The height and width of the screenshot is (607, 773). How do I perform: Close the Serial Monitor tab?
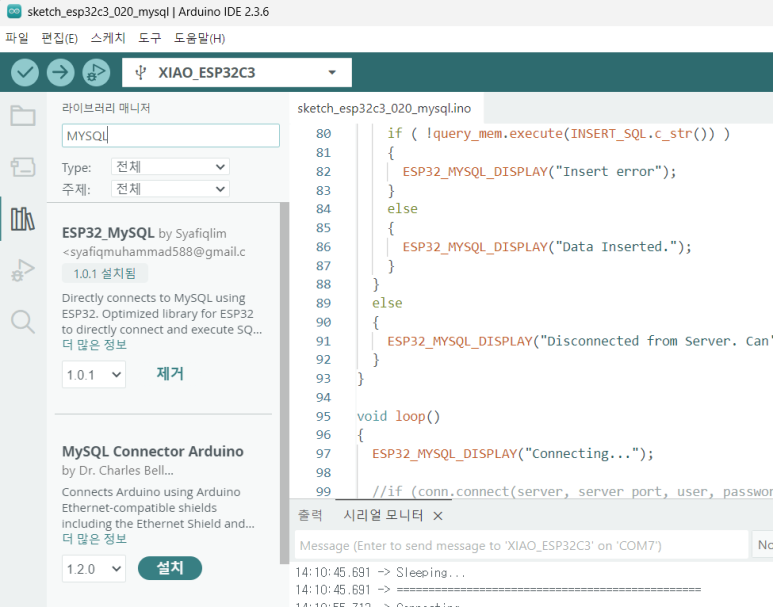click(x=438, y=516)
